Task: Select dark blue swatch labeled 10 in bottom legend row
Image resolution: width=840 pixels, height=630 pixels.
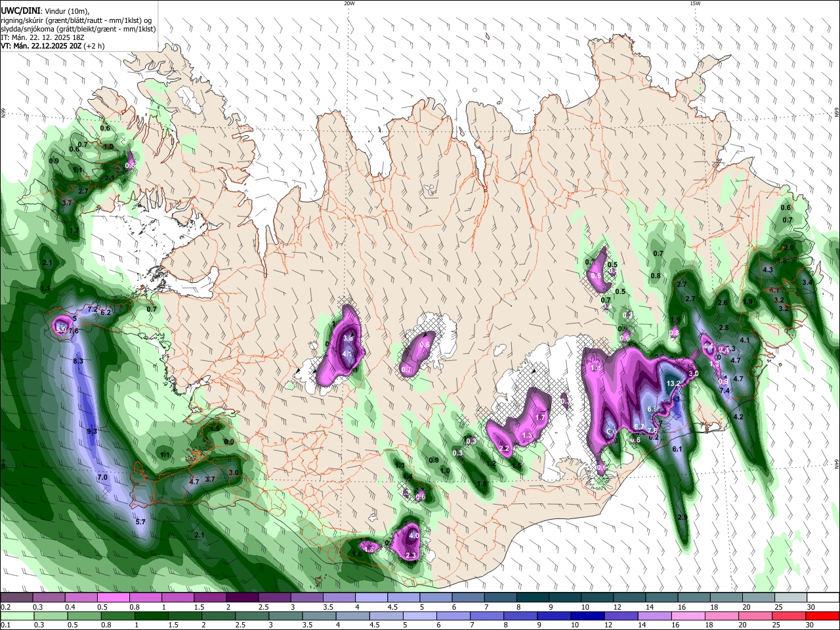Action: [588, 616]
